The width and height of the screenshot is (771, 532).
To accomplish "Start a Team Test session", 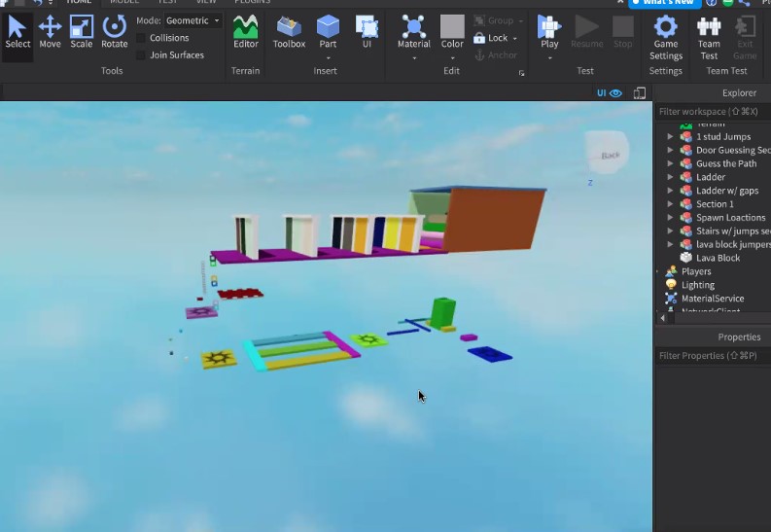I will click(710, 35).
